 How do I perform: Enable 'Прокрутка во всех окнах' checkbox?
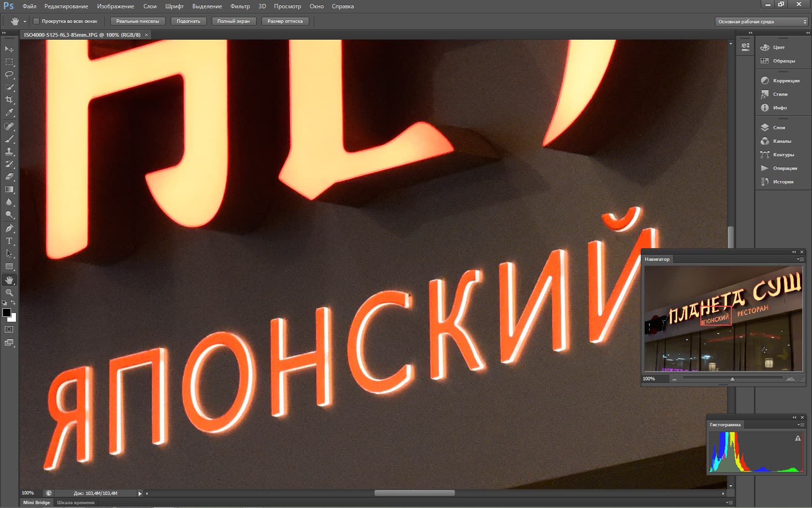click(36, 21)
